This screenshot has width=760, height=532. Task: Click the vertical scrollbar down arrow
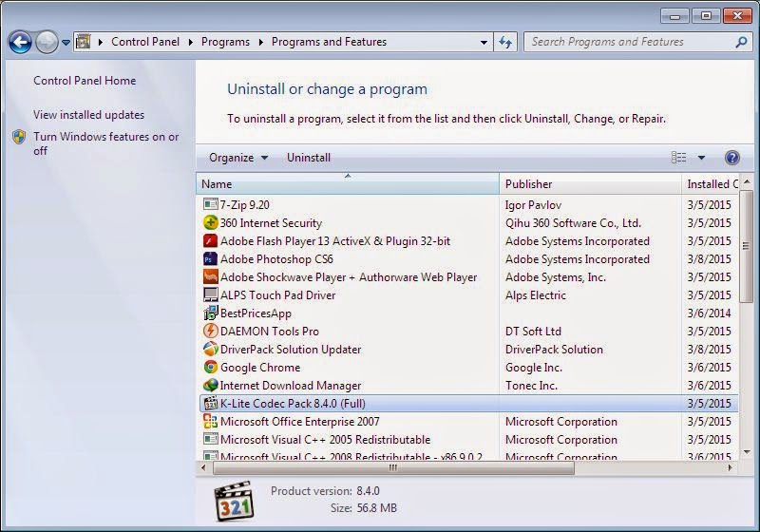[x=747, y=452]
